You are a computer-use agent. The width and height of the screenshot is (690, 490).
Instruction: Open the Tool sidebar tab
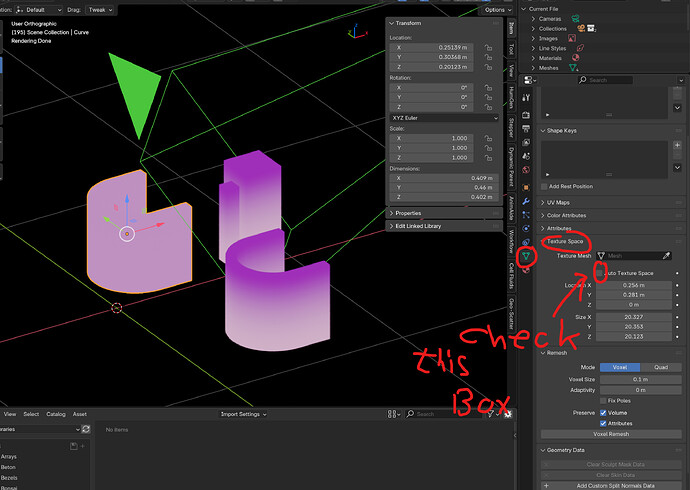pyautogui.click(x=511, y=48)
